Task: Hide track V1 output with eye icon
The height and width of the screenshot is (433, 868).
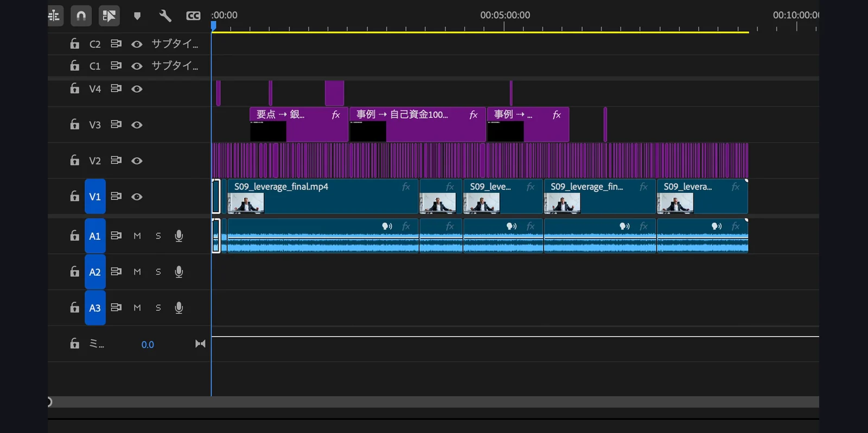Action: point(137,196)
